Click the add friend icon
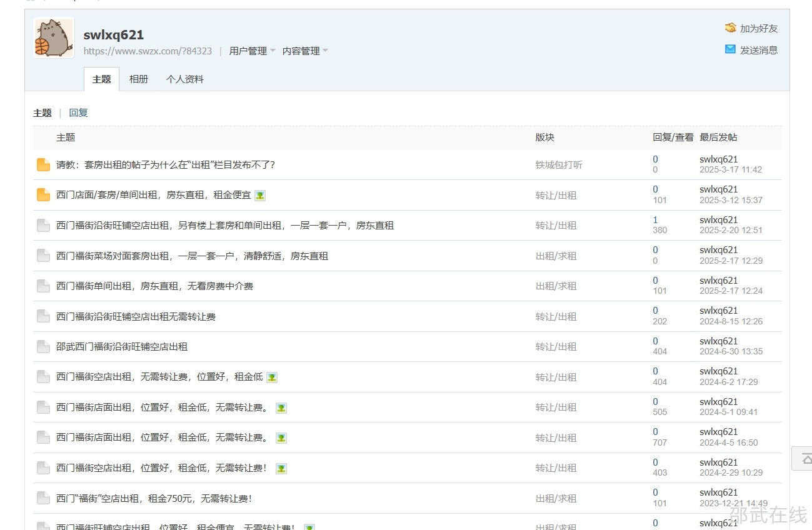Viewport: 812px width, 530px height. pyautogui.click(x=730, y=28)
